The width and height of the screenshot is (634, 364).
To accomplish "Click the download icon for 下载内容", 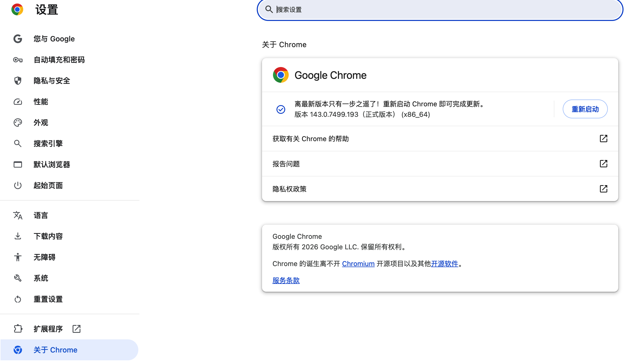I will (18, 236).
